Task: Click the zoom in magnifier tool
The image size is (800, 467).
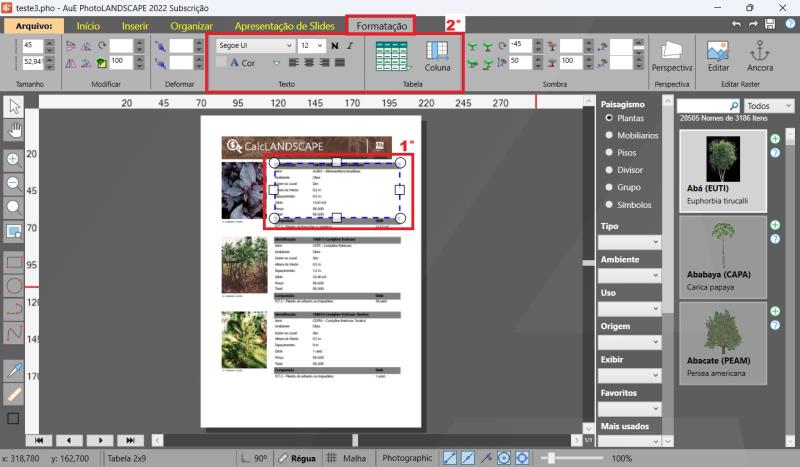Action: coord(14,159)
